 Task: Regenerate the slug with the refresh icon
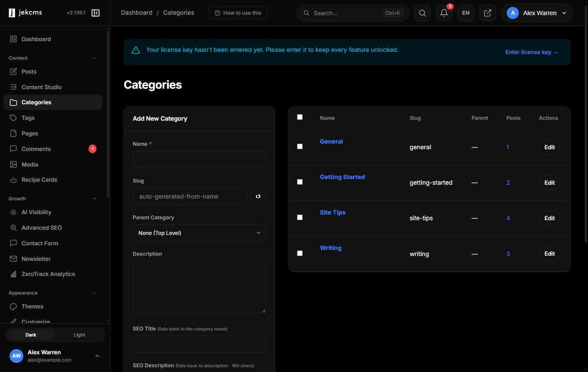(x=258, y=196)
